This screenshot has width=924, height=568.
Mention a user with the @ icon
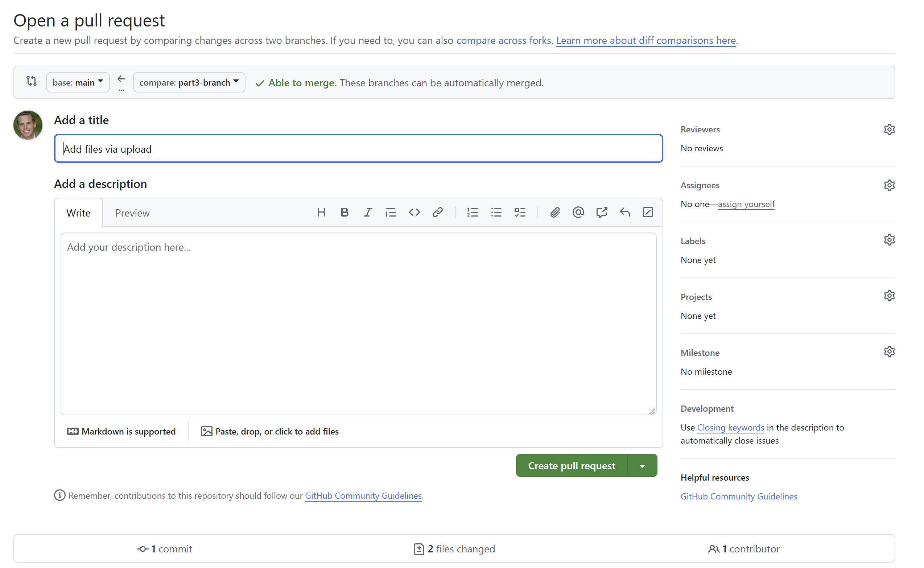[578, 213]
